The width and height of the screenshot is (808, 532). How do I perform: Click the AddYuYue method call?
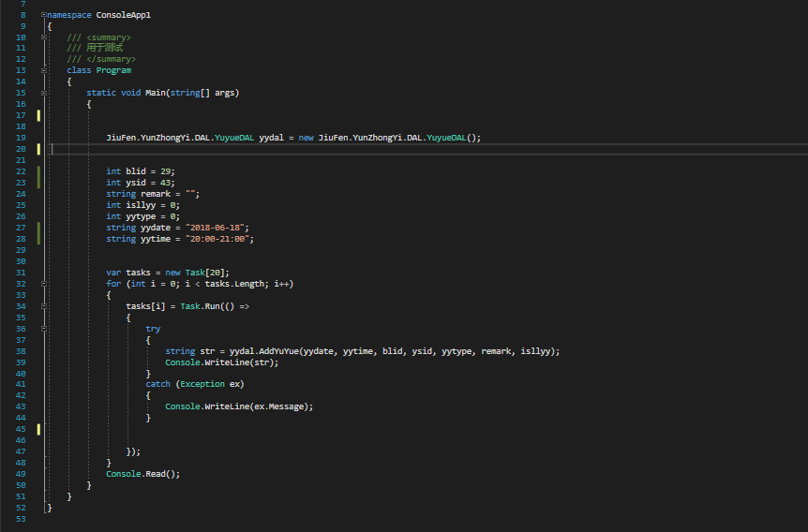tap(278, 351)
